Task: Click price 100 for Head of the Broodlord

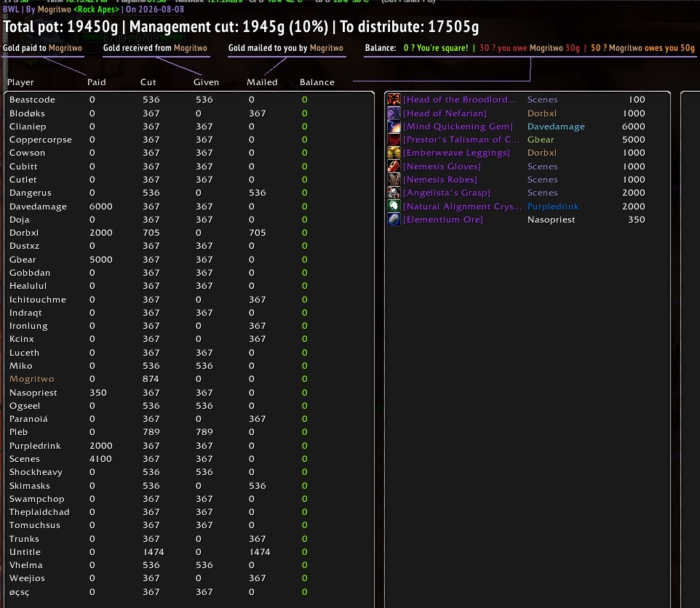Action: click(x=637, y=100)
